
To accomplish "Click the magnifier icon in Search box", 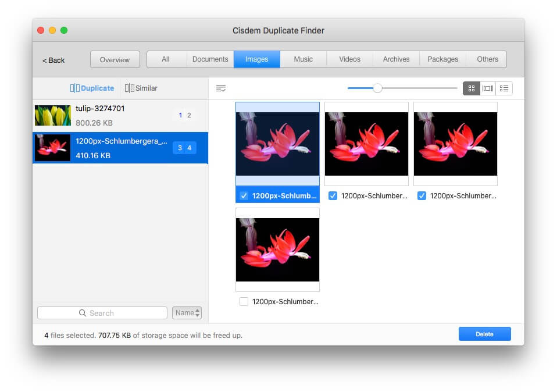I will pos(83,313).
